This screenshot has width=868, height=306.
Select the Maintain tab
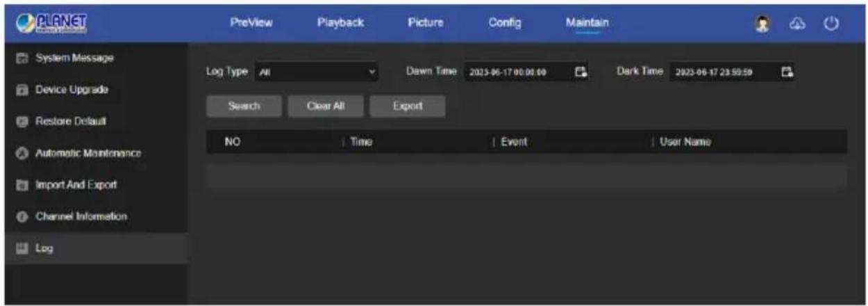[587, 23]
